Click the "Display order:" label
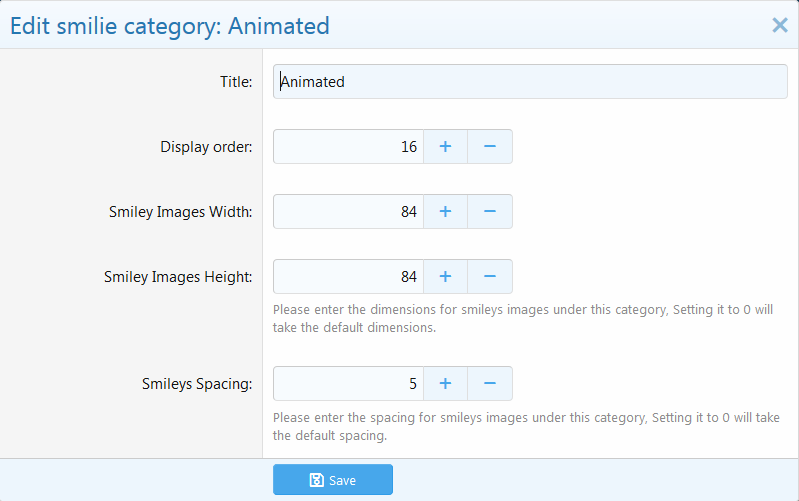 (x=206, y=147)
